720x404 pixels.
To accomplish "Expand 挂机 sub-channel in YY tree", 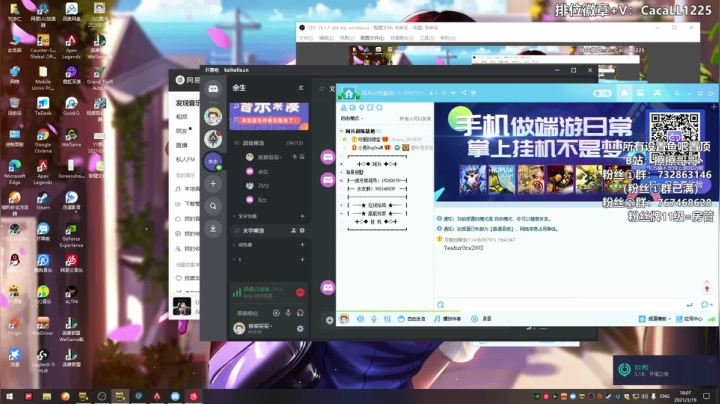I will (341, 222).
